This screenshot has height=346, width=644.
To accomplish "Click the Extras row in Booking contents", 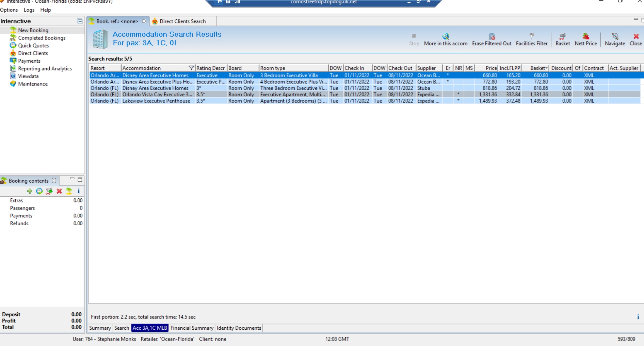I will [x=42, y=200].
